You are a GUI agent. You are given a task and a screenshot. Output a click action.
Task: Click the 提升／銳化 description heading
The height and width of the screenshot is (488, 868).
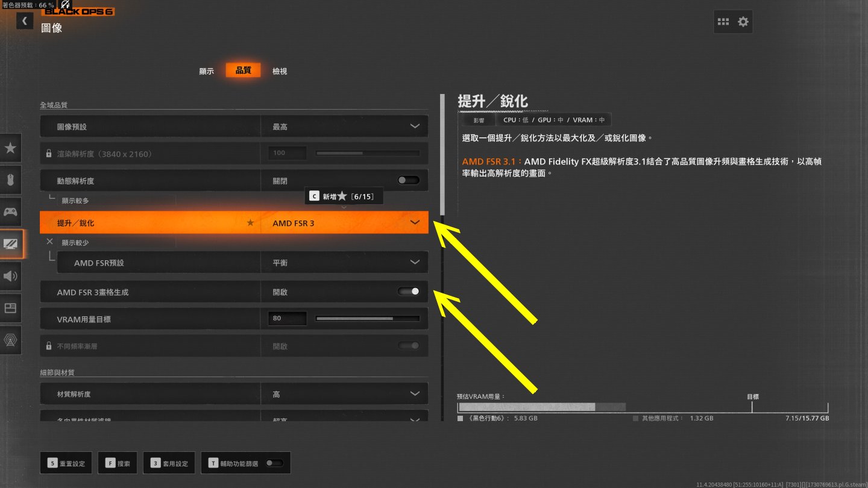pyautogui.click(x=493, y=101)
